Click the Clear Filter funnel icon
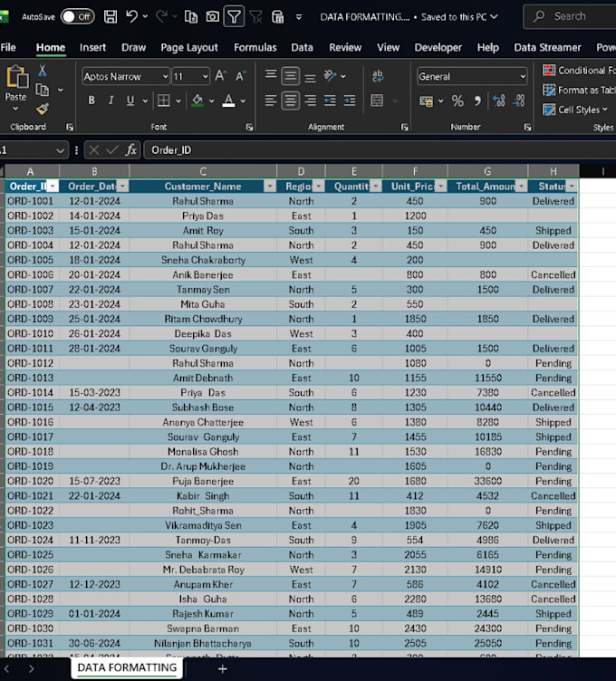 coord(255,17)
